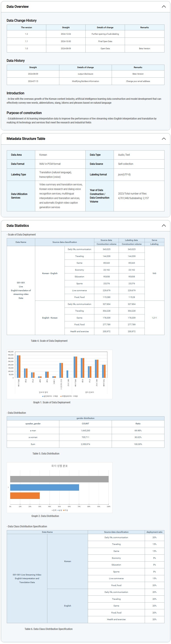
Task: Click the gray total bar in gender chart
Action: tap(59, 479)
